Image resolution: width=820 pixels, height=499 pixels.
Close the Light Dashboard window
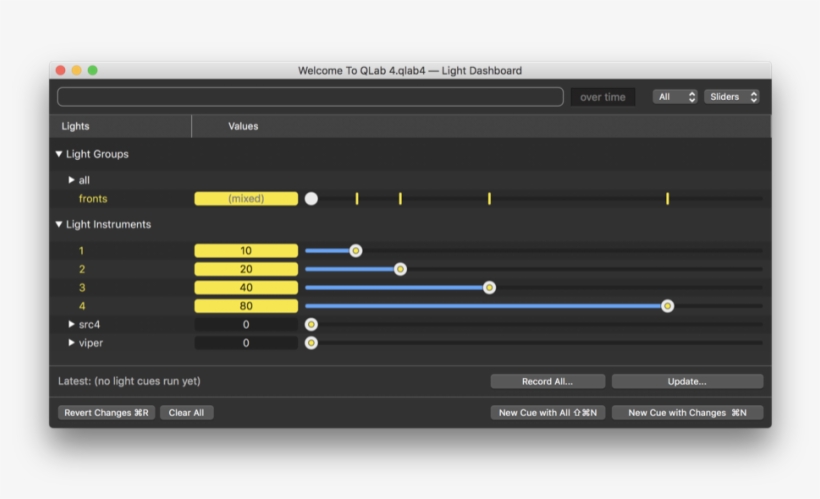(x=61, y=70)
